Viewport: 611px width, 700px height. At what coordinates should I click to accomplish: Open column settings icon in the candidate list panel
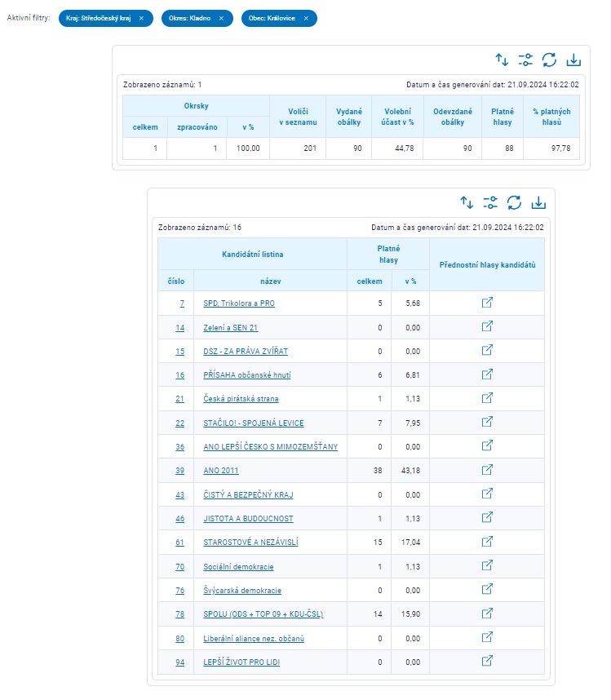click(x=490, y=202)
